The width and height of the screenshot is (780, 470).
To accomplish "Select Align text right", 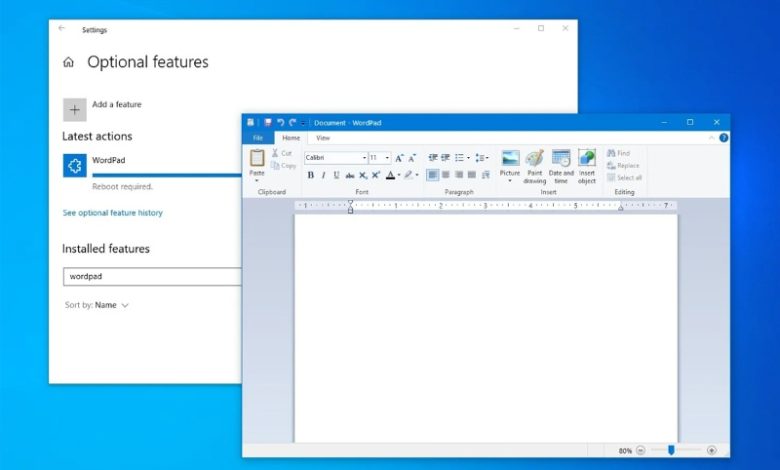I will tap(459, 175).
